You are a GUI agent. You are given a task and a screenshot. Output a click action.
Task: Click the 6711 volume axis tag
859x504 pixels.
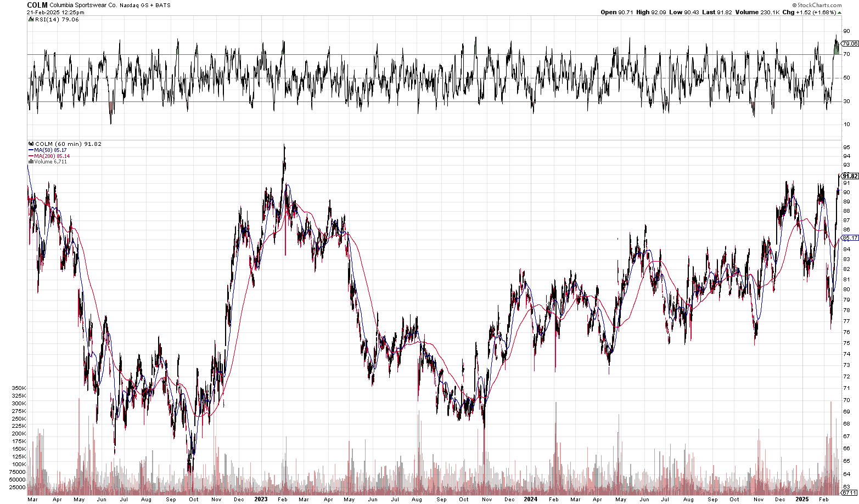point(850,492)
